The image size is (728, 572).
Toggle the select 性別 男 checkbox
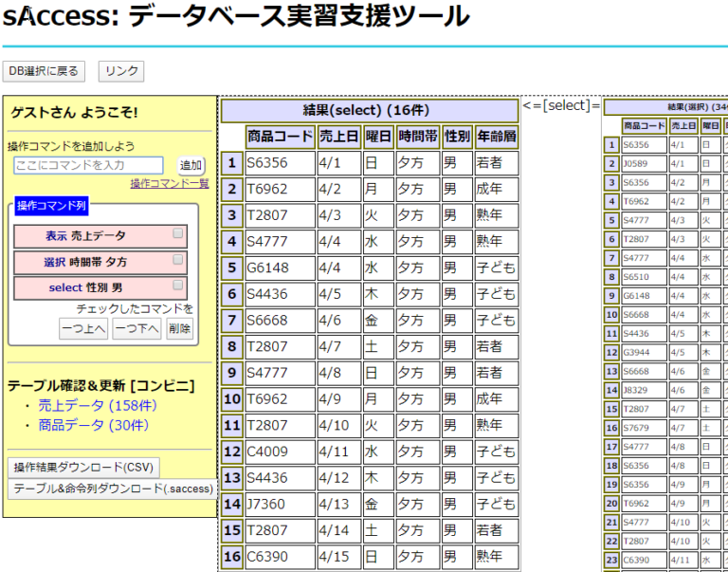(177, 285)
